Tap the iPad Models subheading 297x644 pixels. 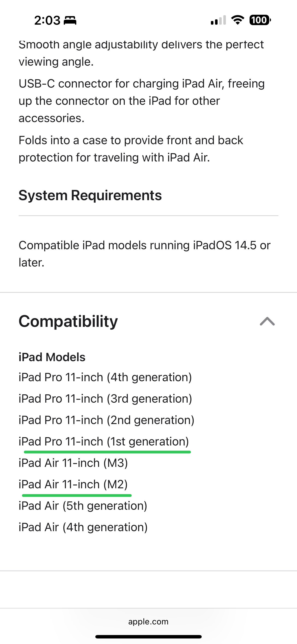coord(52,357)
